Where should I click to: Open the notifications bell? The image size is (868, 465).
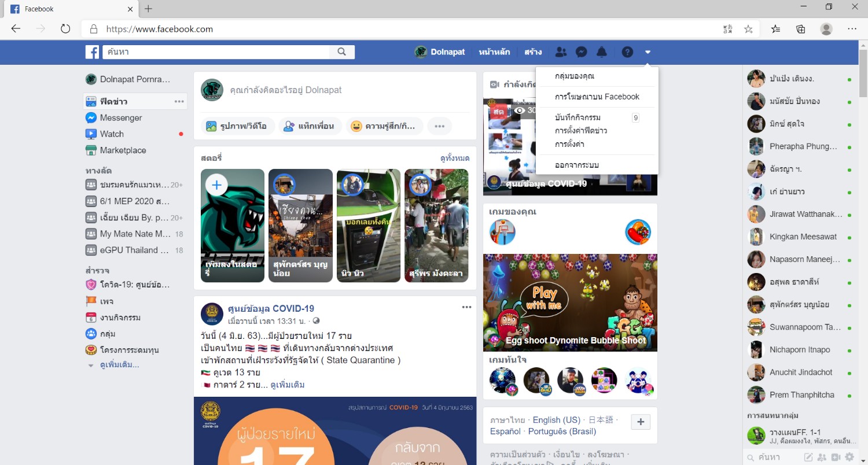click(602, 52)
